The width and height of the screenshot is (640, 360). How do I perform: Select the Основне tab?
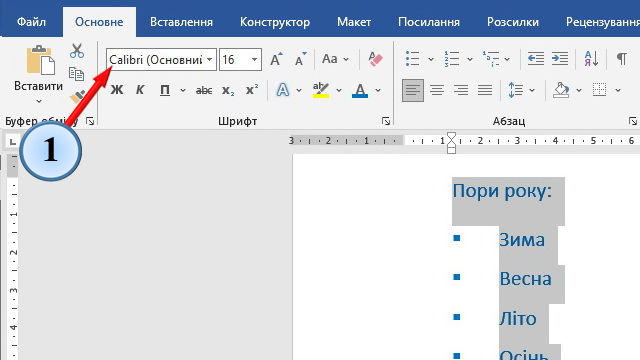tap(99, 22)
